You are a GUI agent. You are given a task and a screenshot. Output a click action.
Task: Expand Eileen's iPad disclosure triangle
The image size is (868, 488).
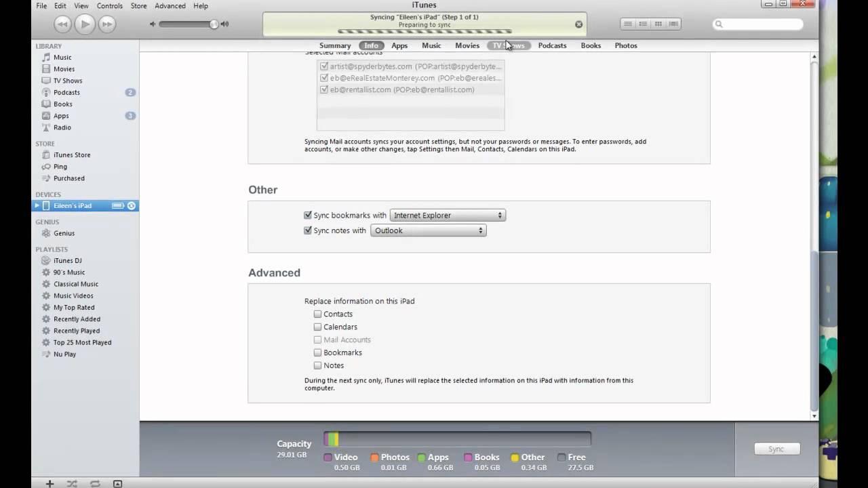37,205
